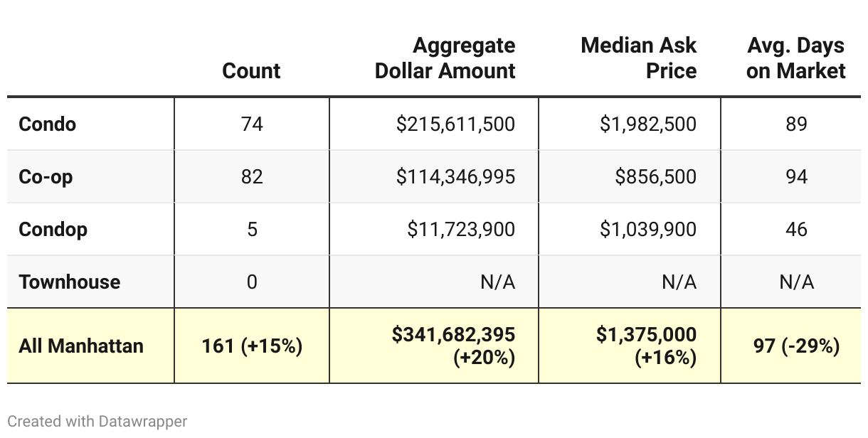
Task: Click All Manhattan days value 97 (-29%)
Action: (x=796, y=346)
